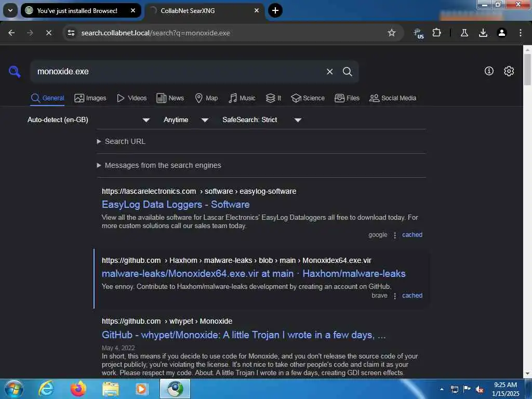Open Windows Media Player from taskbar
The height and width of the screenshot is (399, 532).
pos(142,389)
